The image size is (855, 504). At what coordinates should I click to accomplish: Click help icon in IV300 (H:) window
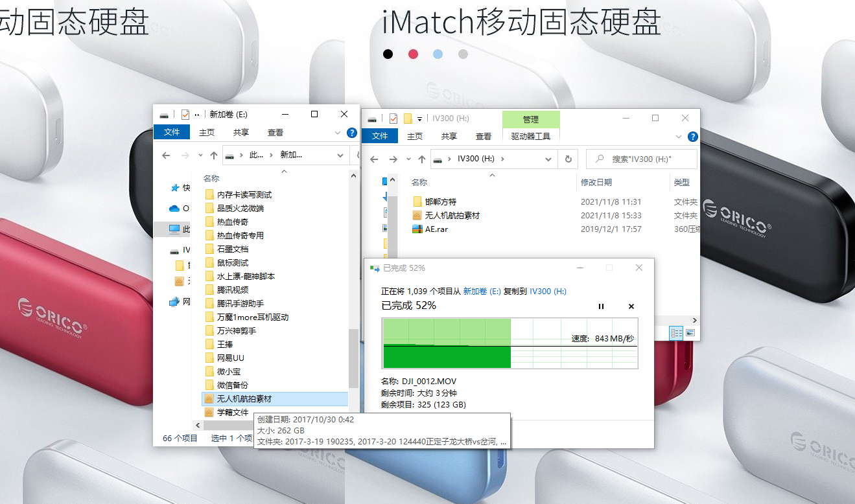pos(693,137)
